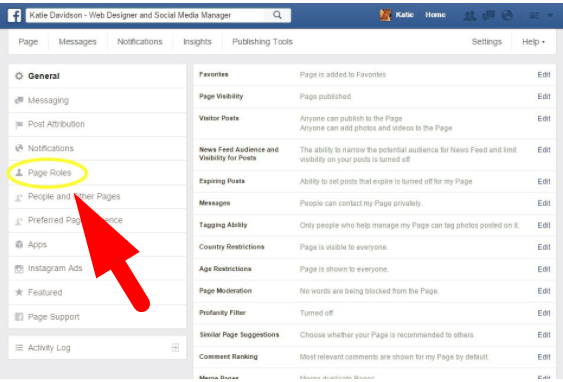Expand the account dropdown arrow
The image size is (563, 382).
550,15
